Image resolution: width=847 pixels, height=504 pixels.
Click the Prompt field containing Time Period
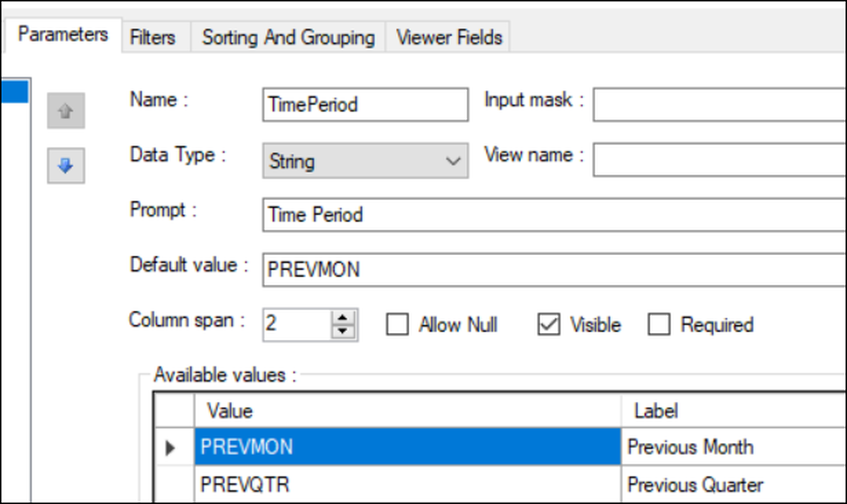click(554, 215)
